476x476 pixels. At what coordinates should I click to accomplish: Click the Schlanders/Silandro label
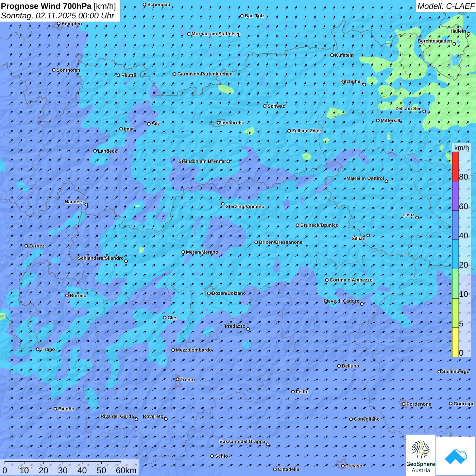[101, 258]
